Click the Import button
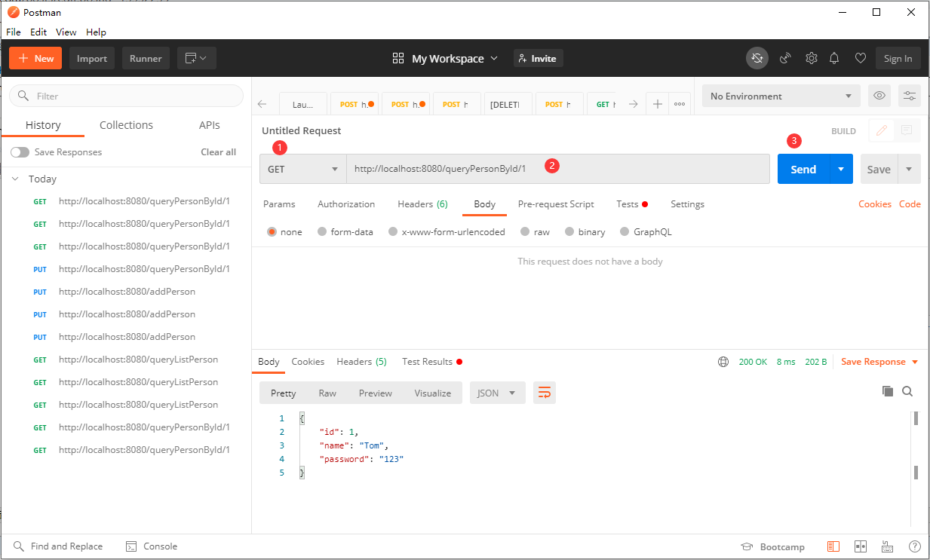The width and height of the screenshot is (930, 560). tap(92, 58)
